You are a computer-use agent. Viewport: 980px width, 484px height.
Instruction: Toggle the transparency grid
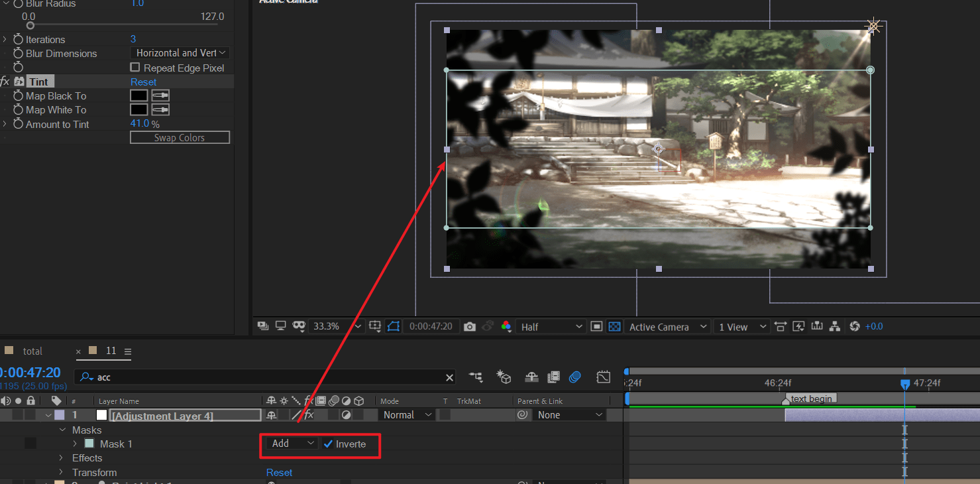614,326
